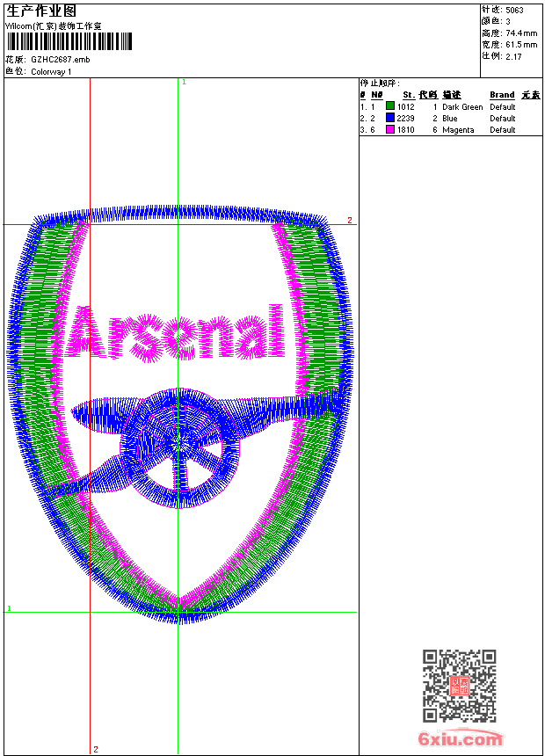Click the blue cannon wheel in design

[179, 448]
